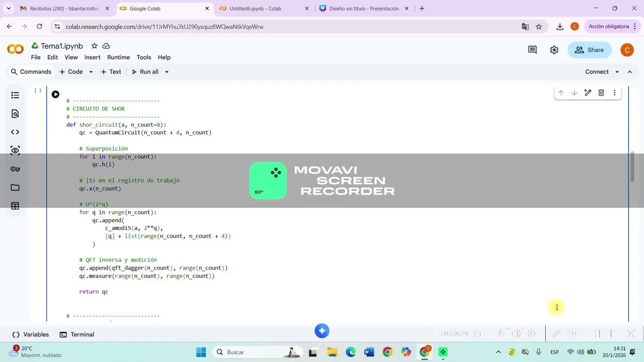Open the Tools menu
The image size is (644, 362).
point(144,57)
